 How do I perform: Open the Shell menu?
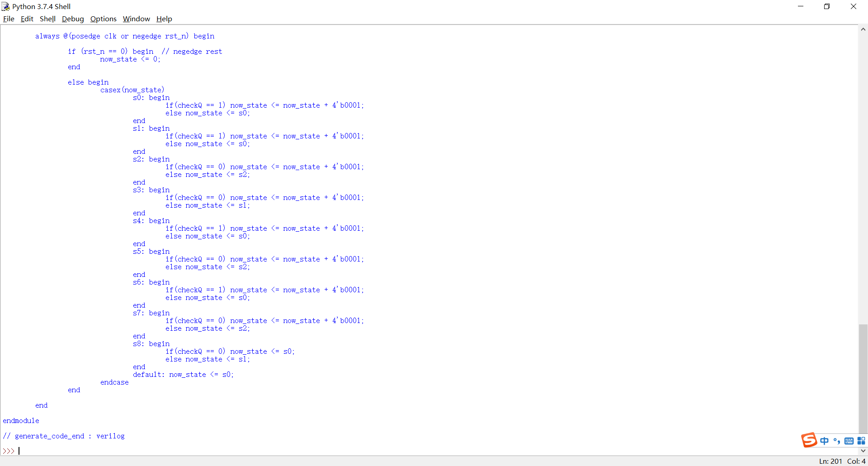tap(47, 19)
